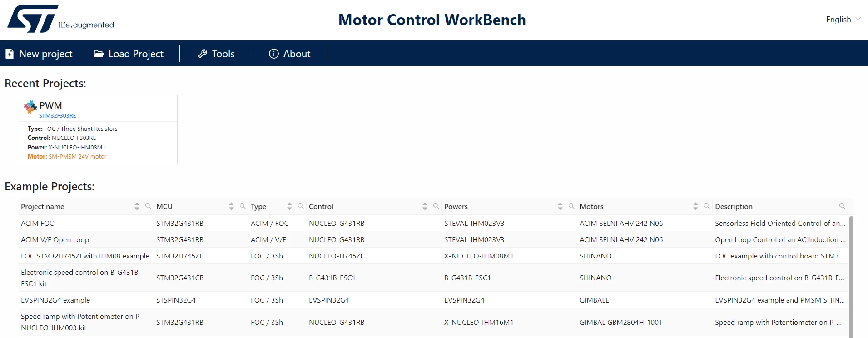Screen dimensions: 868x338
Task: Start a New project from the menu
Action: point(39,54)
